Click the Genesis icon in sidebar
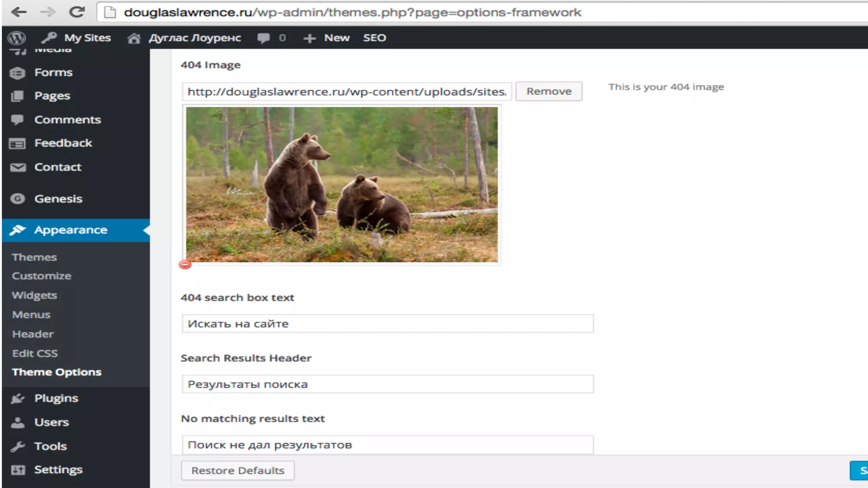Screen dimensions: 868x488 tap(18, 199)
